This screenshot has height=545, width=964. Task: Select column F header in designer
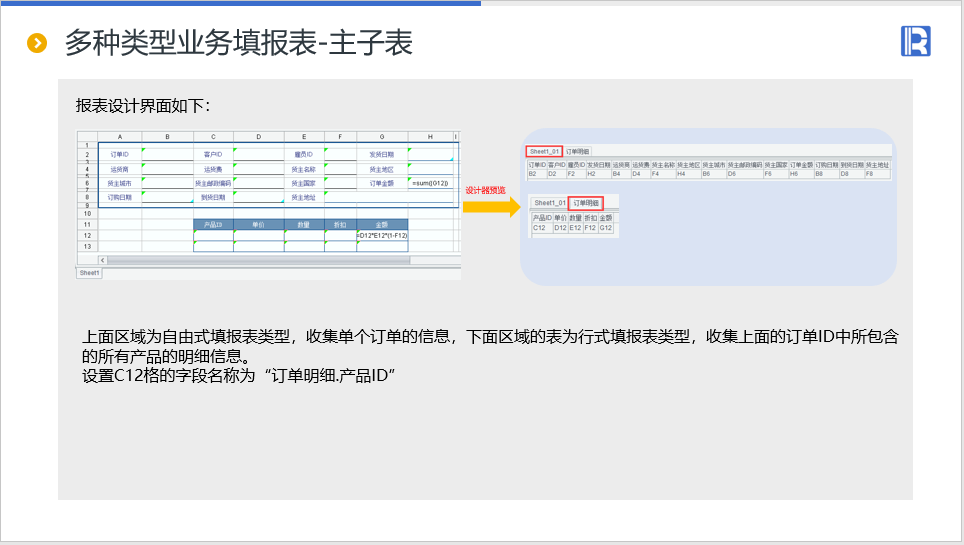[340, 137]
